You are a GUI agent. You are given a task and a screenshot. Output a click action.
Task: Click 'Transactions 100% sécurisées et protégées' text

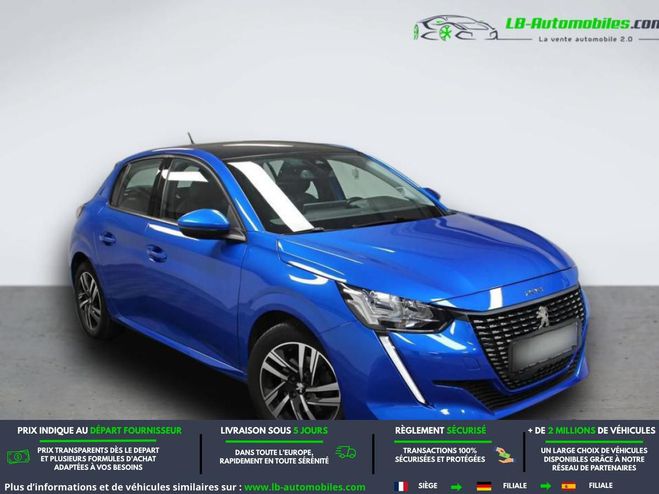point(440,455)
